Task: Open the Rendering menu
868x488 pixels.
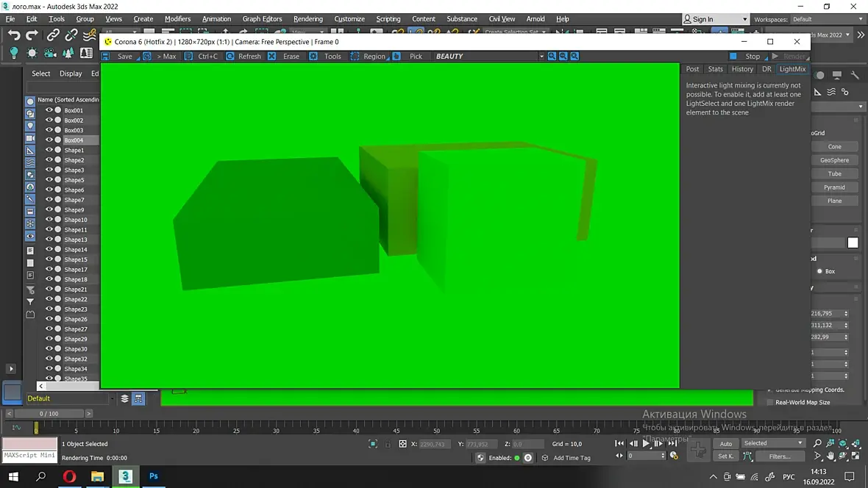Action: pos(307,19)
